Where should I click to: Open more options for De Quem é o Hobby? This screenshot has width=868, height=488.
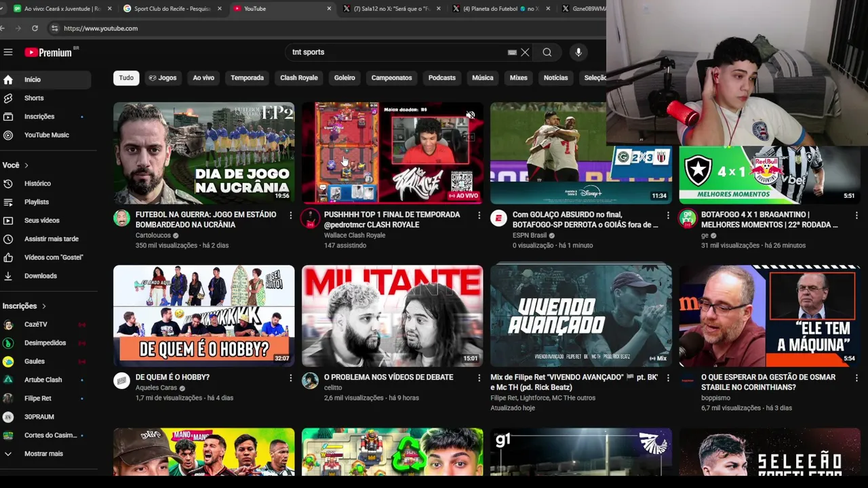point(290,378)
